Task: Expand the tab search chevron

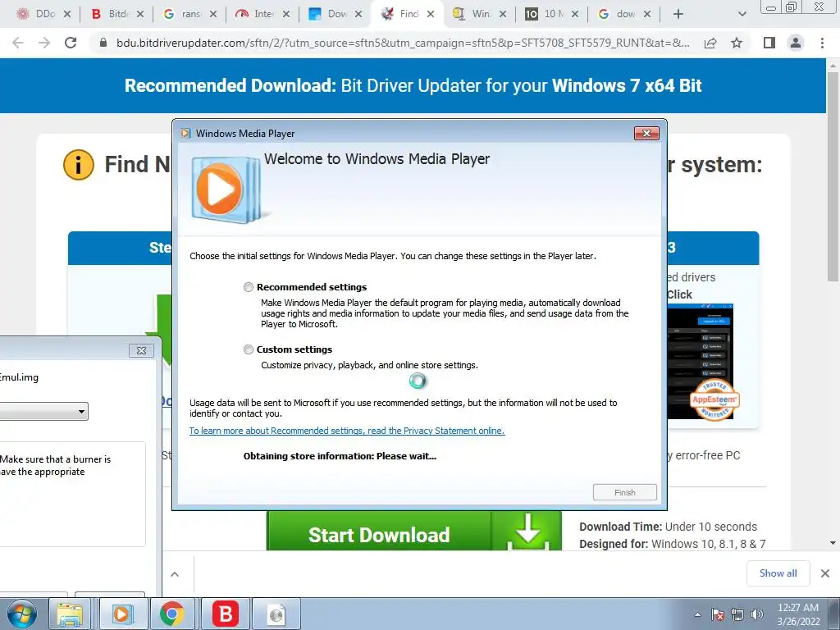Action: 742,14
